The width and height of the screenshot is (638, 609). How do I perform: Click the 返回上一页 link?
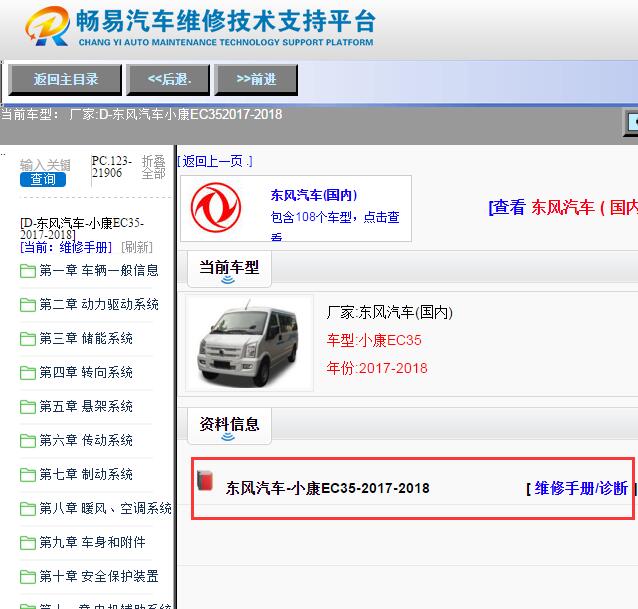coord(214,162)
